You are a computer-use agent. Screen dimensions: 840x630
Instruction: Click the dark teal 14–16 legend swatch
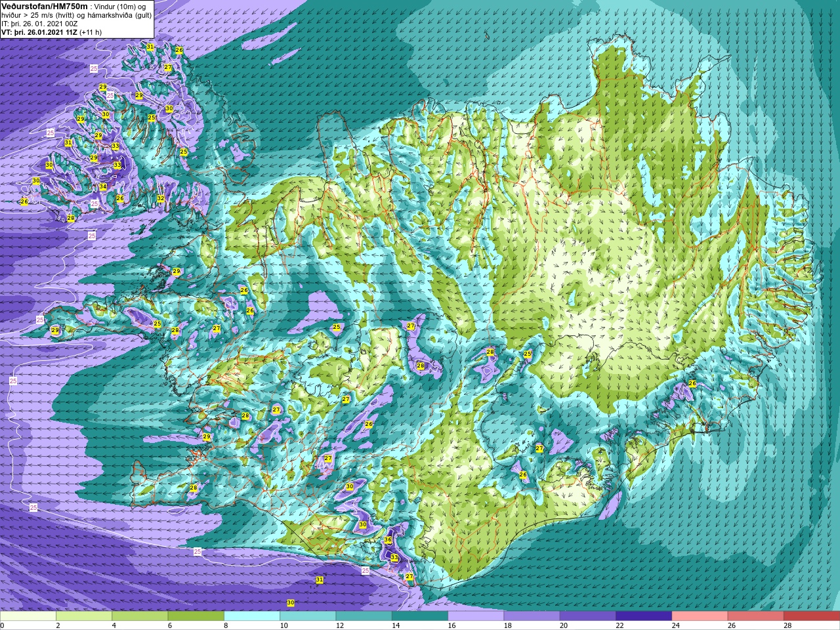(x=420, y=616)
